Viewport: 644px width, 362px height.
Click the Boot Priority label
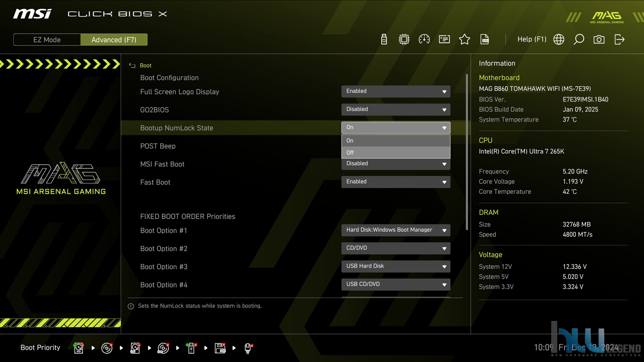point(40,348)
